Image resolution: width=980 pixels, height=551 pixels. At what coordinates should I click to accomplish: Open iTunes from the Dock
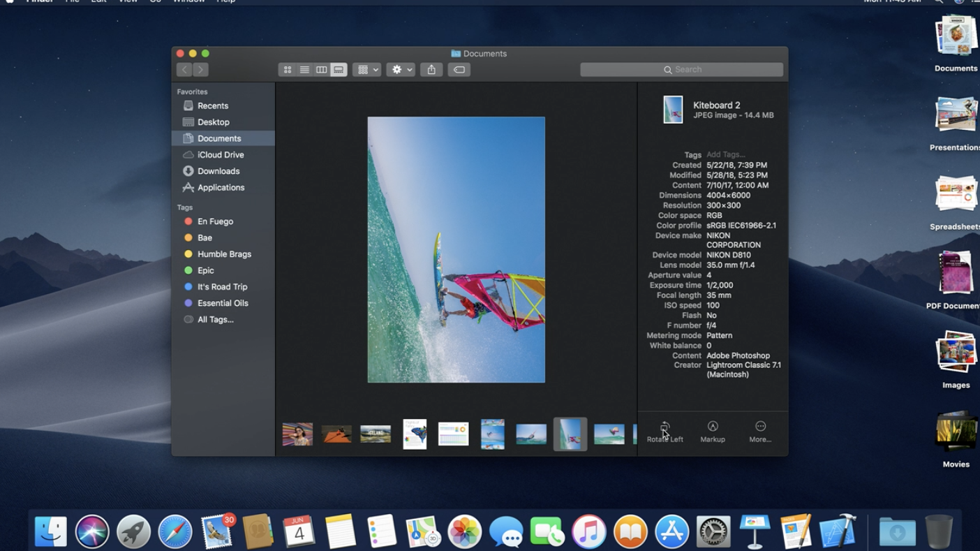588,531
